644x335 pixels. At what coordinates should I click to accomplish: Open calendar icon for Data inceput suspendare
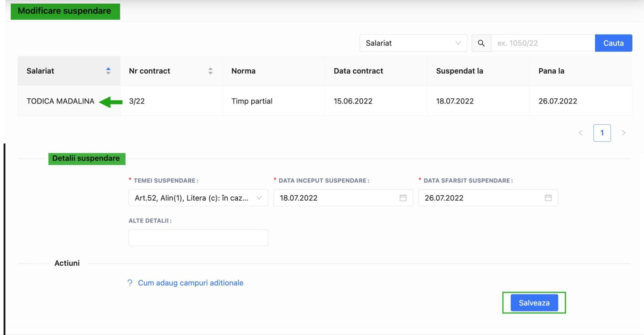[403, 198]
